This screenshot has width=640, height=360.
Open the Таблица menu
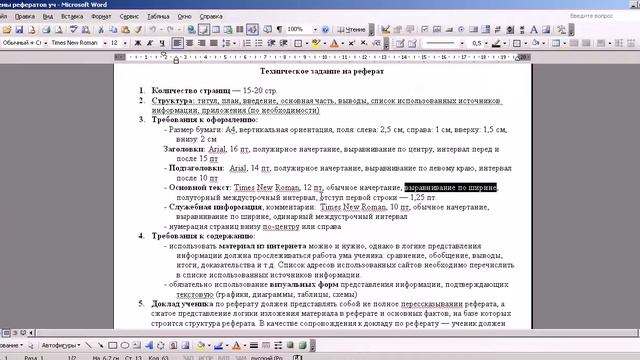point(158,16)
